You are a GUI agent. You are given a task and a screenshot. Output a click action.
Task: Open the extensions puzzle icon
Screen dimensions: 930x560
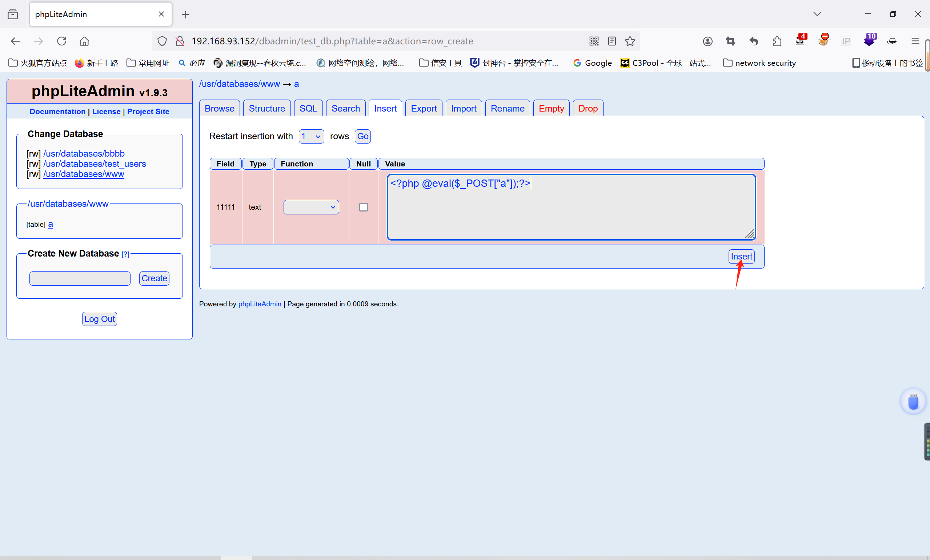(777, 41)
